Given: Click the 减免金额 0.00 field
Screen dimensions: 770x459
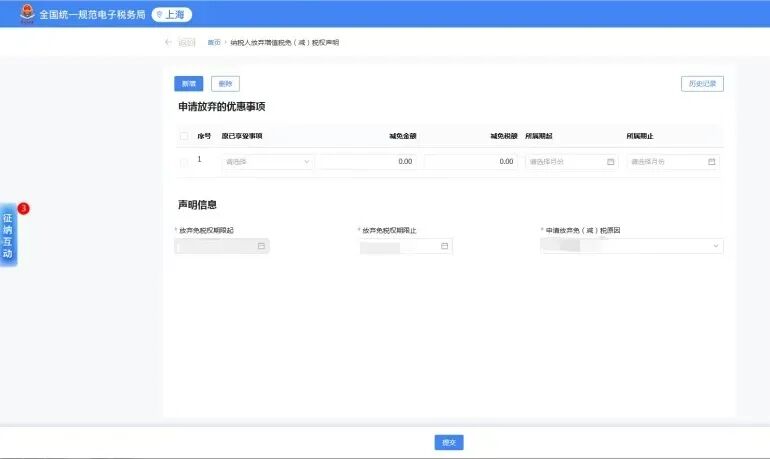Looking at the screenshot, I should tap(367, 162).
